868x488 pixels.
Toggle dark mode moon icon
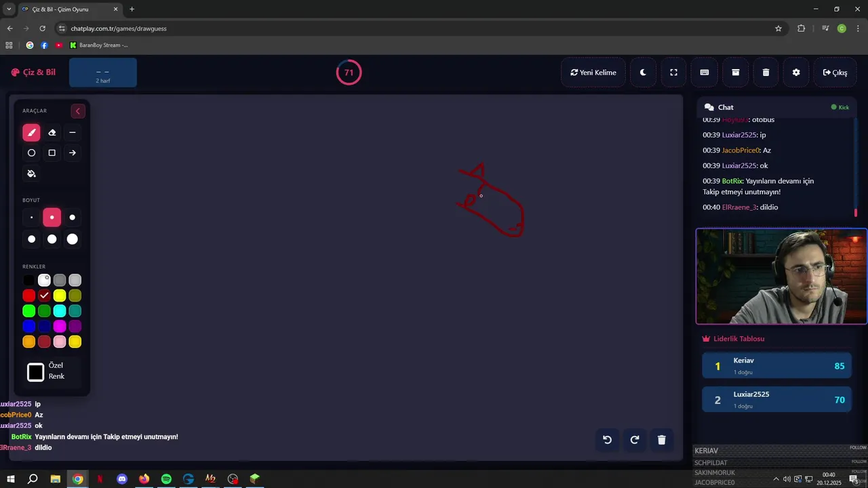[643, 73]
